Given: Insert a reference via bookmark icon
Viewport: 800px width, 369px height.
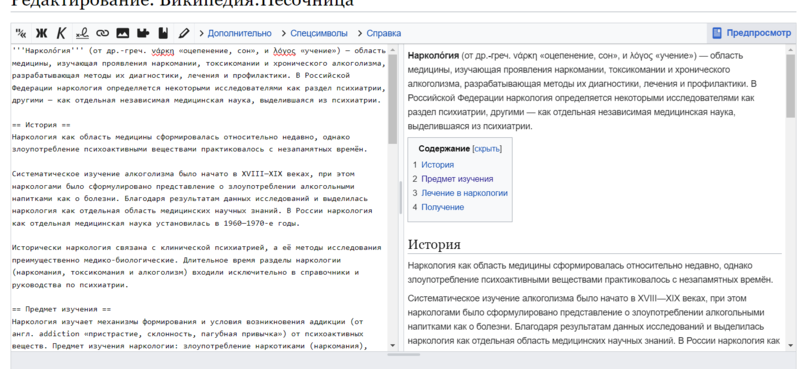Looking at the screenshot, I should pos(163,33).
